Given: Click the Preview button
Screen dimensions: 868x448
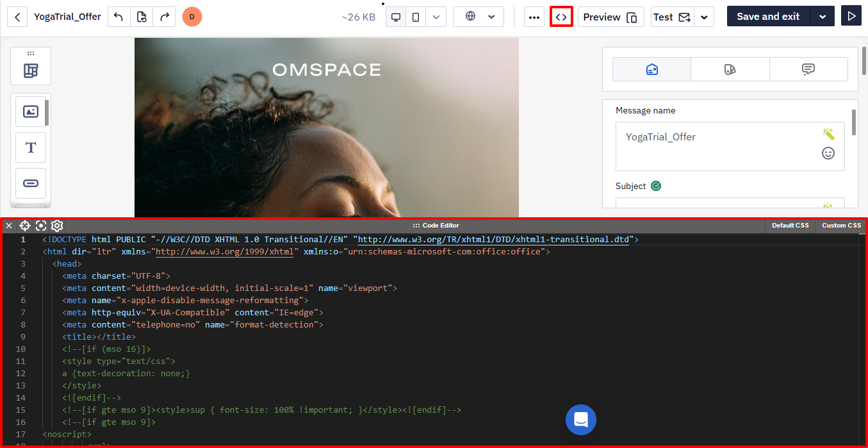Looking at the screenshot, I should coord(611,17).
